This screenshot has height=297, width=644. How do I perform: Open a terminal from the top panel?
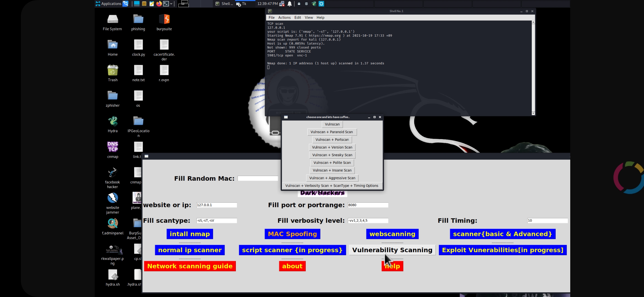click(x=166, y=4)
